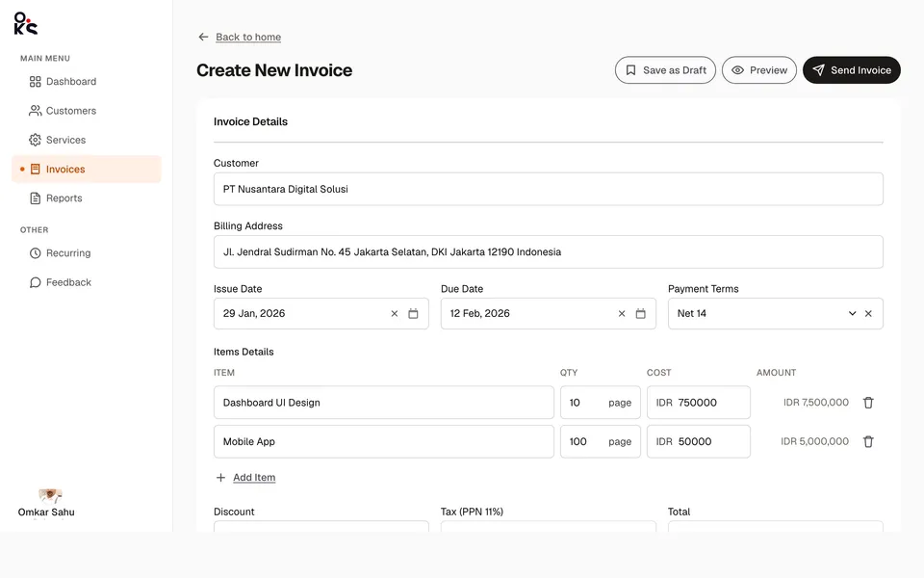Viewport: 924px width, 578px height.
Task: Click the eye icon in Preview button
Action: (737, 70)
